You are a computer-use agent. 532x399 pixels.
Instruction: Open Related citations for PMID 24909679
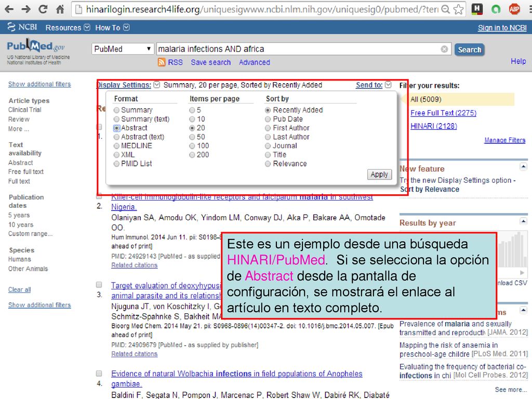[135, 354]
